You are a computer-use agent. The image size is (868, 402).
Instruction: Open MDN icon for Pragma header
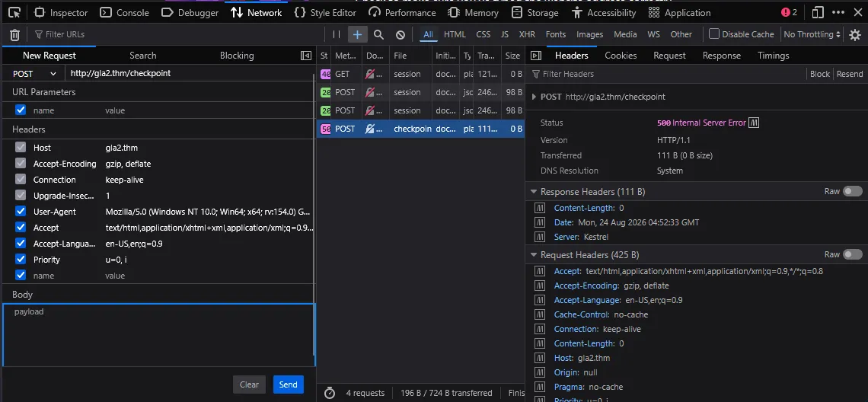coord(541,387)
